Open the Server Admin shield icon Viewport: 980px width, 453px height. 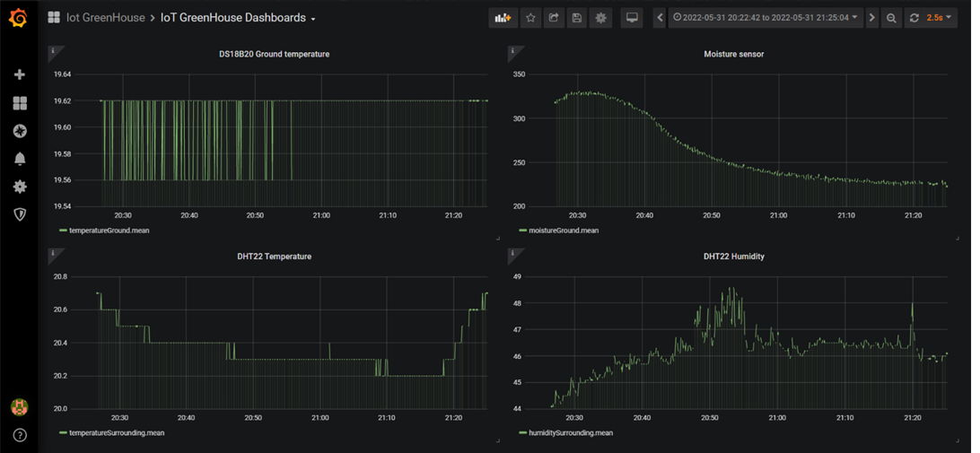[20, 214]
